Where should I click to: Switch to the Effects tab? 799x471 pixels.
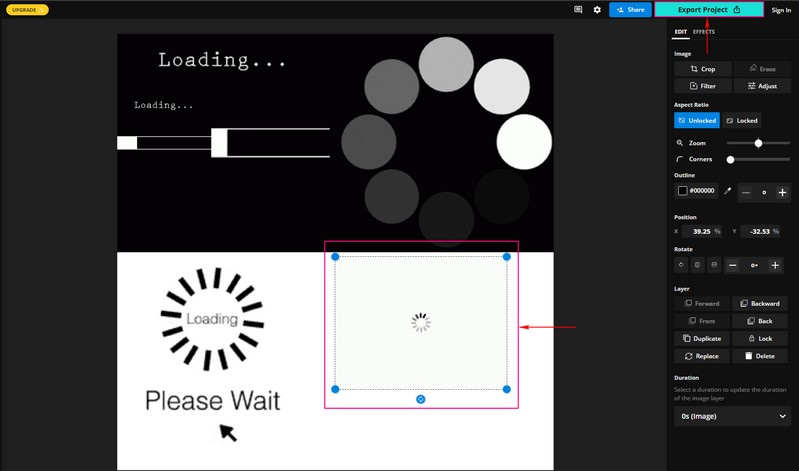(x=704, y=32)
